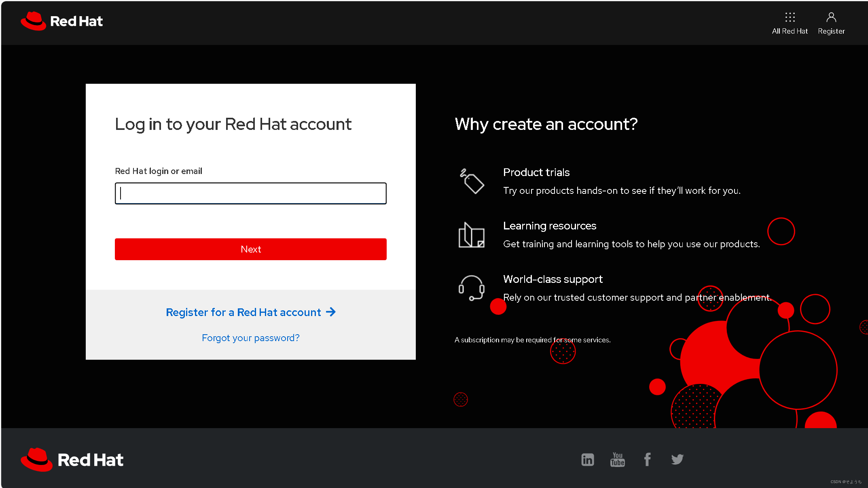
Task: Open the All Red Hat grid menu
Action: tap(790, 17)
